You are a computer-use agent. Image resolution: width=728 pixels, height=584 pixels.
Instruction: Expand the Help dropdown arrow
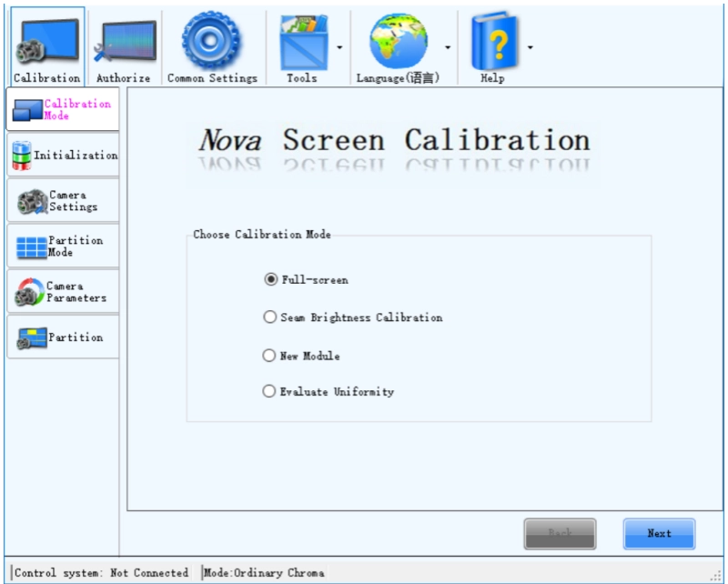531,47
